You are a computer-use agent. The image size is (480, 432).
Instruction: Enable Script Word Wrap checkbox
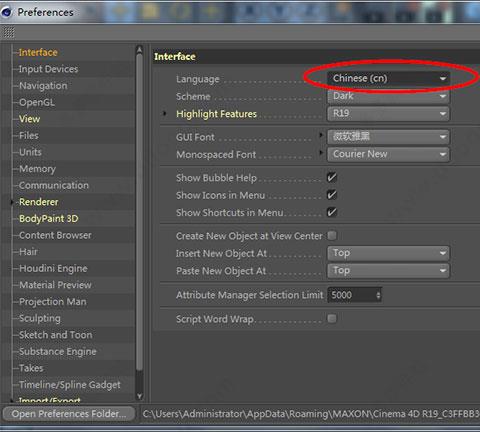(332, 319)
